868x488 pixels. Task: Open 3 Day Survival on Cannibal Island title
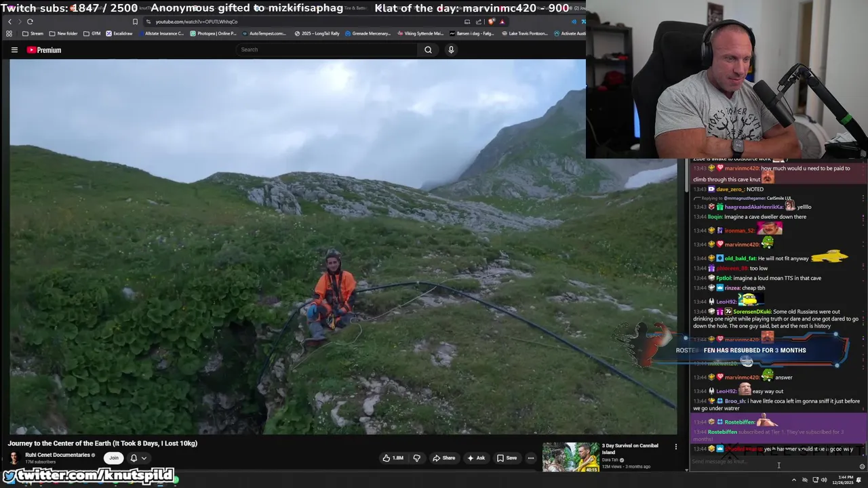630,449
